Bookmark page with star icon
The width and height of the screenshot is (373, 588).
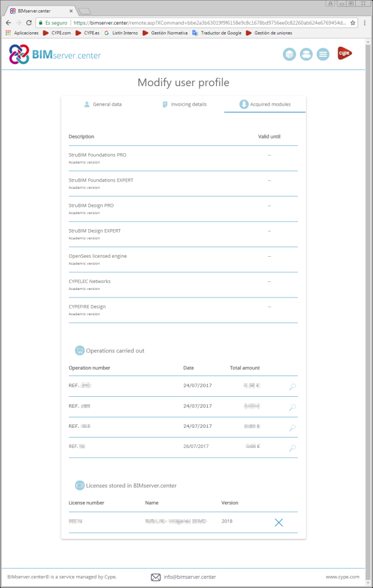(353, 23)
